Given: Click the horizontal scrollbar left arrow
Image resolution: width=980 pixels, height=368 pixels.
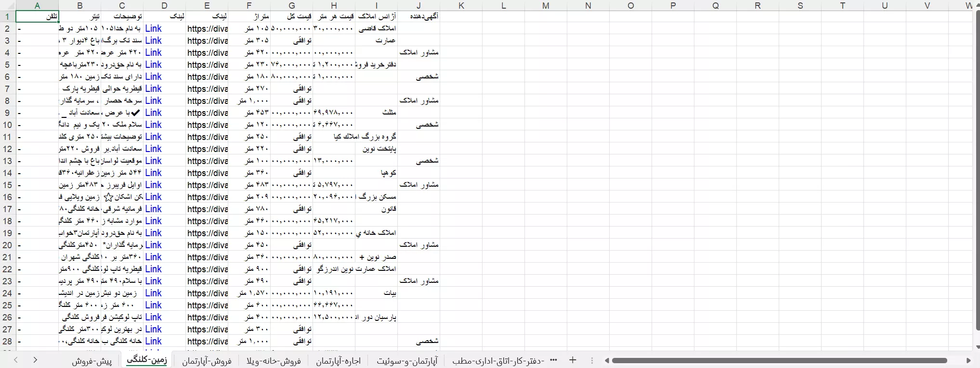Looking at the screenshot, I should click(x=607, y=360).
